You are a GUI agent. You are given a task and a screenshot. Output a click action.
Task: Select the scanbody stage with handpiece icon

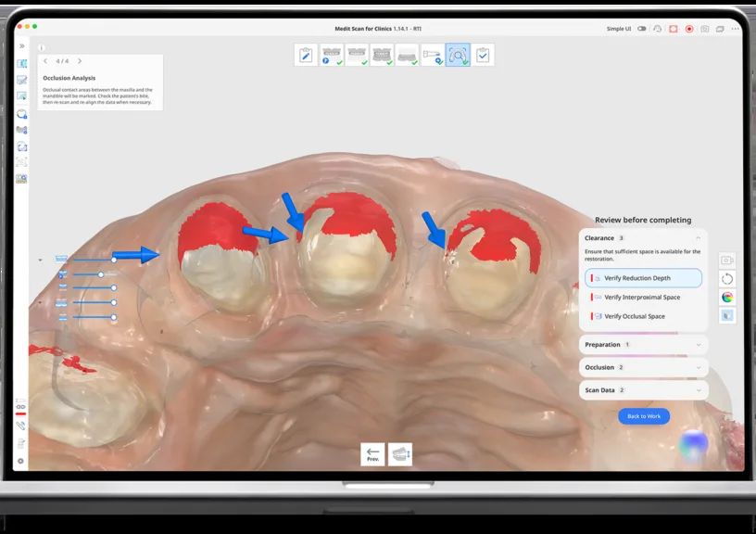pyautogui.click(x=433, y=55)
